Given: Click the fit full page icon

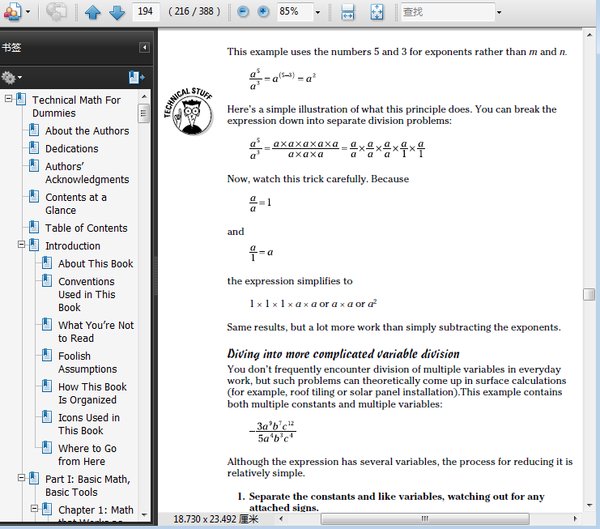Looking at the screenshot, I should click(x=377, y=12).
